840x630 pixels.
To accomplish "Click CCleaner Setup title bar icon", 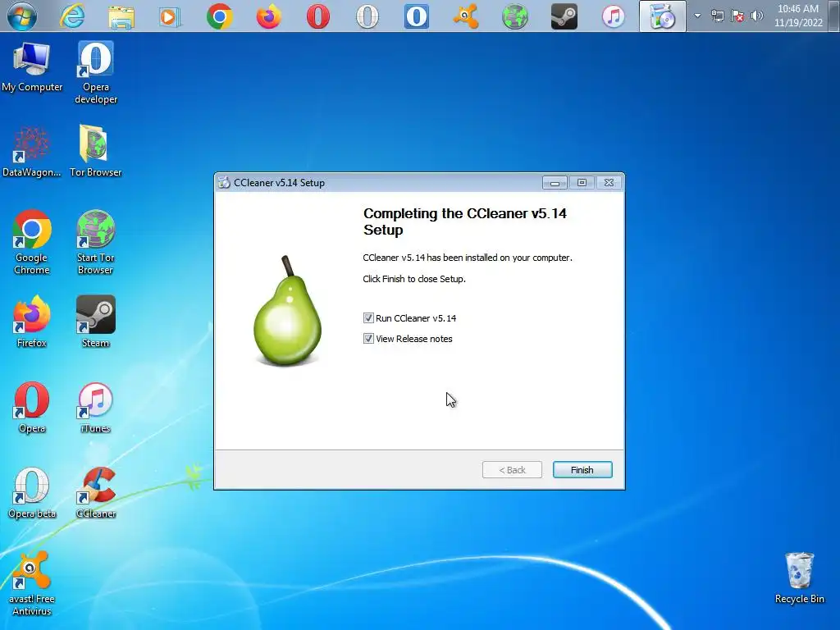I will pos(224,183).
